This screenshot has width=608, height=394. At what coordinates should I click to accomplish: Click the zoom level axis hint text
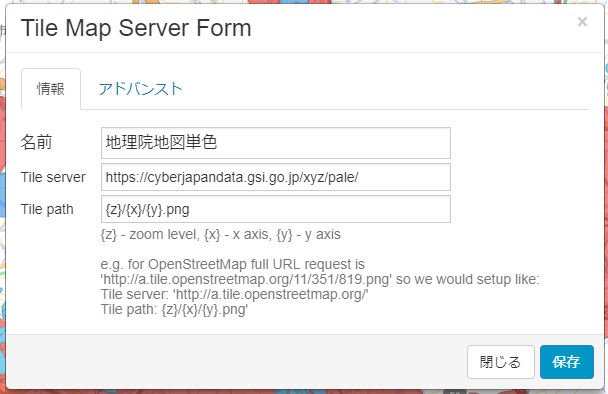pyautogui.click(x=221, y=235)
